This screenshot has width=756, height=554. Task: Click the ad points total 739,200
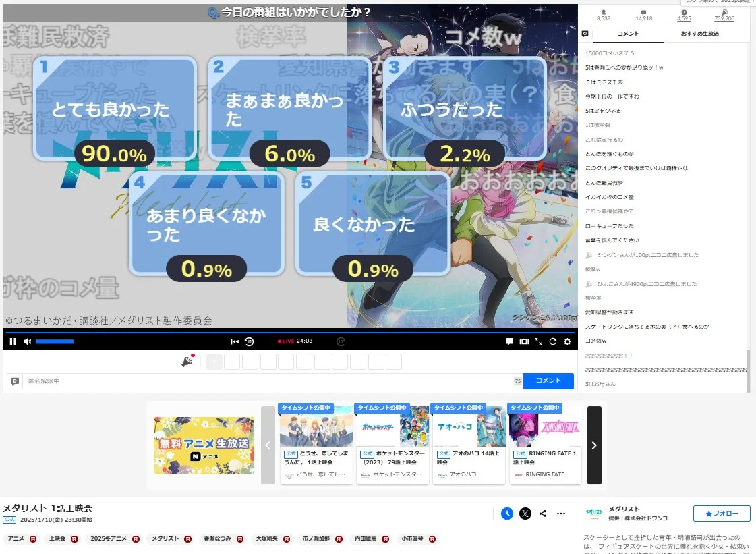pos(724,18)
